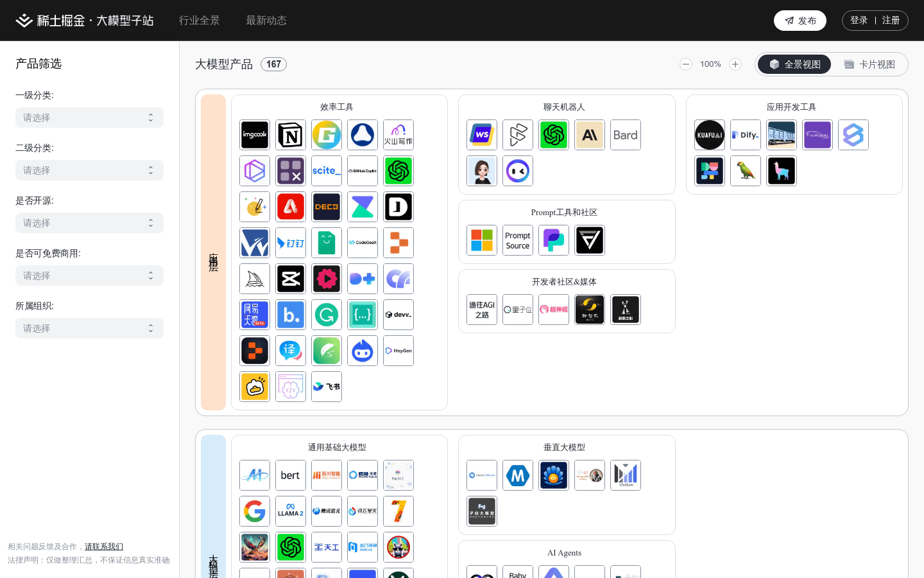Screen dimensions: 924x578
Task: Open the blue M vertical model icon
Action: (518, 475)
